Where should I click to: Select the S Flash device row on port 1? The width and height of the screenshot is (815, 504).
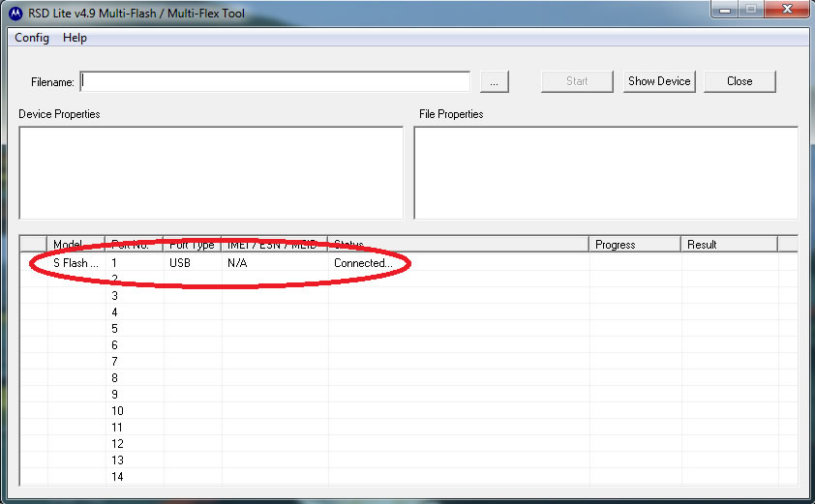click(75, 263)
